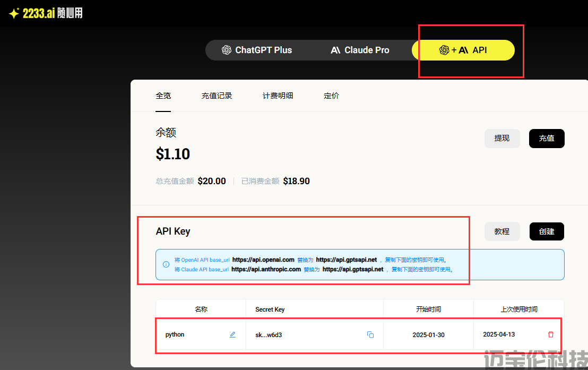Click the 名称 column header

coord(201,309)
